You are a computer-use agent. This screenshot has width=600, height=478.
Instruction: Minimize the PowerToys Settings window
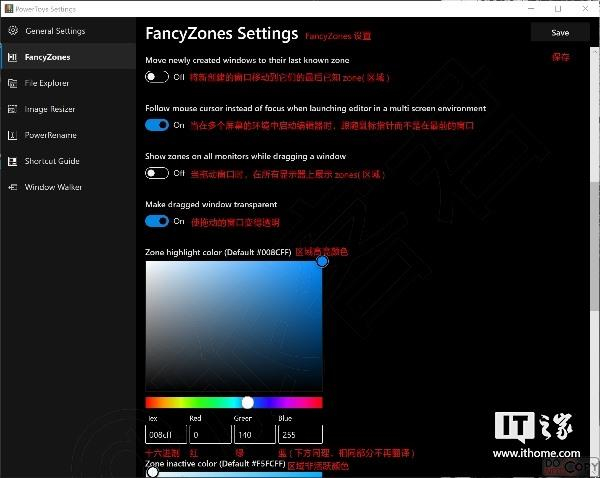click(531, 8)
